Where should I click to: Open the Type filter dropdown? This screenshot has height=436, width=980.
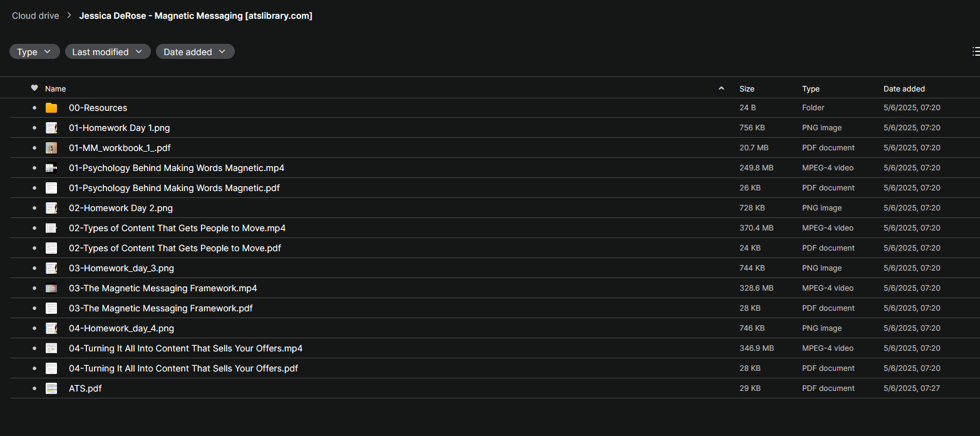click(34, 51)
